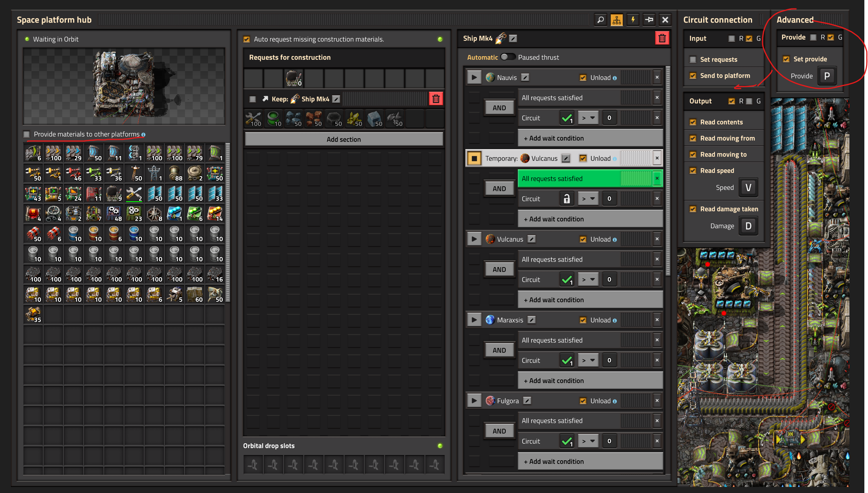Edit the Keep: Ship Mk4 section name
This screenshot has height=493, width=868.
pos(336,99)
